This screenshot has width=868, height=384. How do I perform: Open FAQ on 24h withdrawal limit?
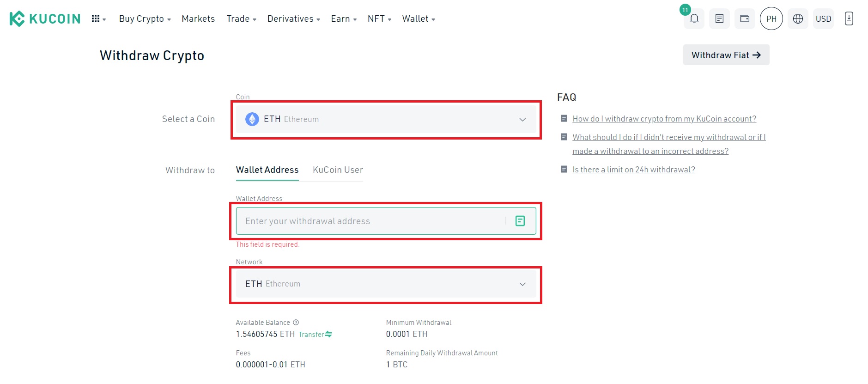tap(634, 170)
